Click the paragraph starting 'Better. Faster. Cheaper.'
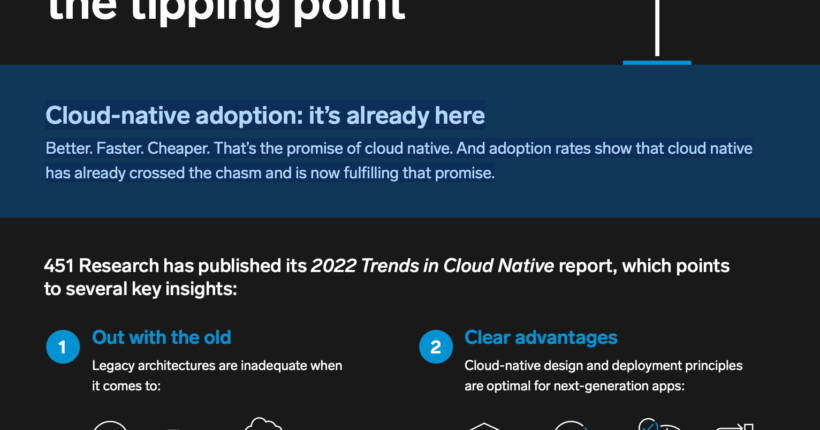This screenshot has height=430, width=820. coord(399,161)
